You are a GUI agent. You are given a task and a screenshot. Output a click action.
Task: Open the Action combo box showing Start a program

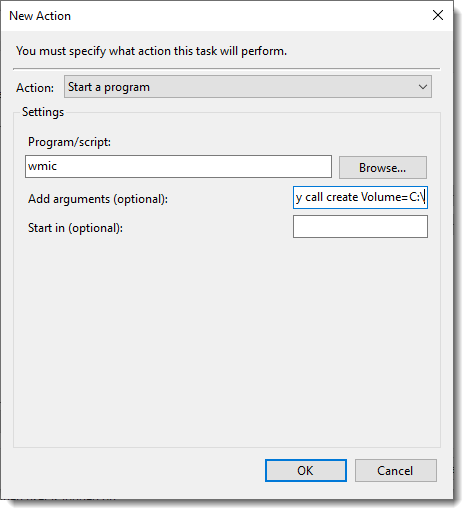248,87
